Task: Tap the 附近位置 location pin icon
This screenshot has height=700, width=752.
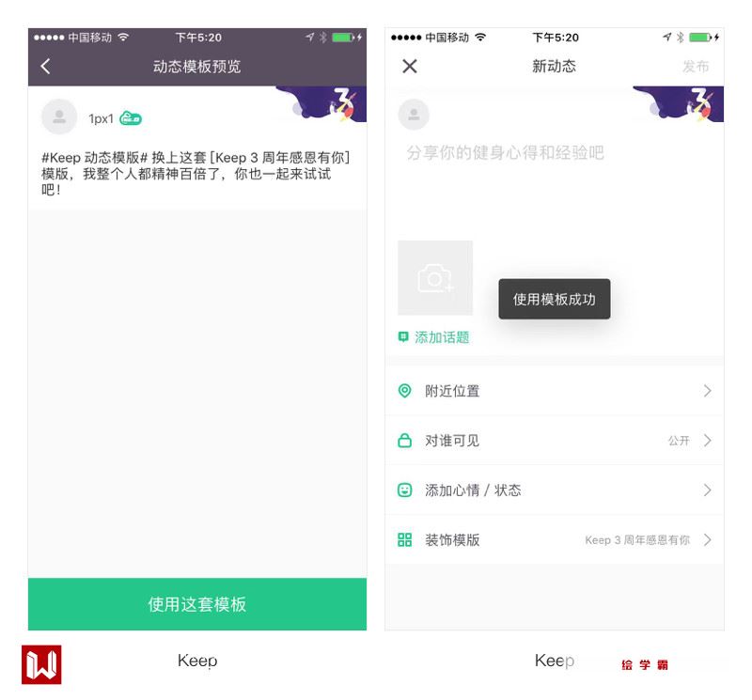Action: 405,390
